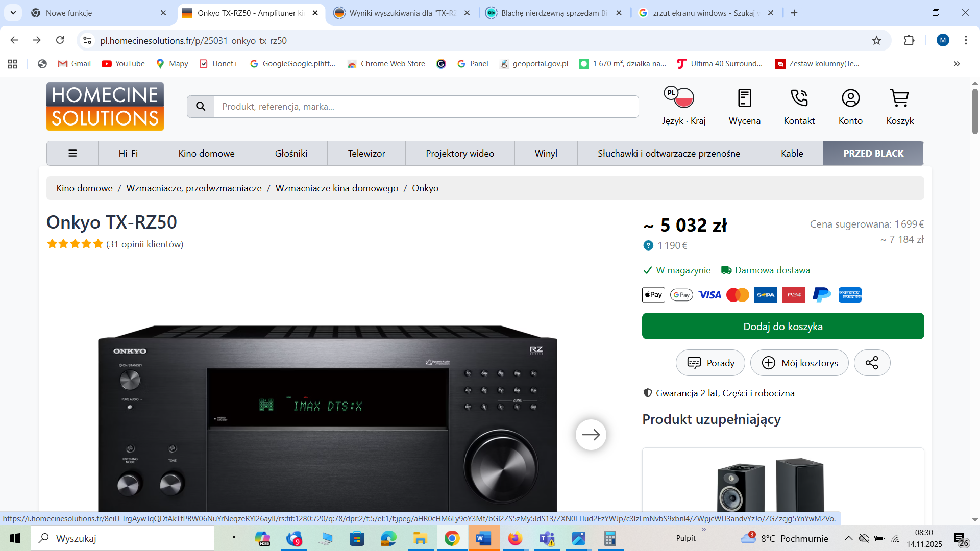Image resolution: width=980 pixels, height=551 pixels.
Task: Expand the hidden bookmarks chevron
Action: pyautogui.click(x=957, y=64)
